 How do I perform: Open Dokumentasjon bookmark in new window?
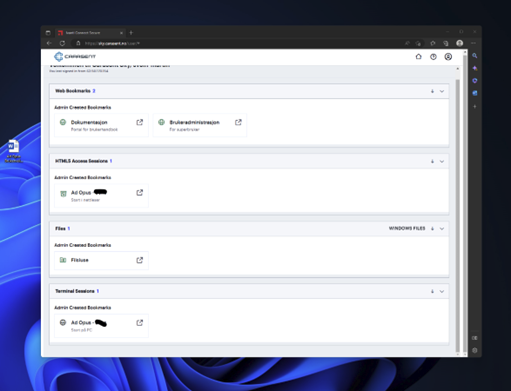140,122
